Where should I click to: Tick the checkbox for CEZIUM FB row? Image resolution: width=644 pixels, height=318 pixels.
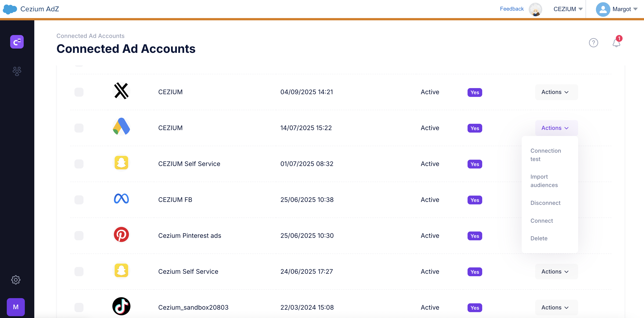pyautogui.click(x=79, y=200)
